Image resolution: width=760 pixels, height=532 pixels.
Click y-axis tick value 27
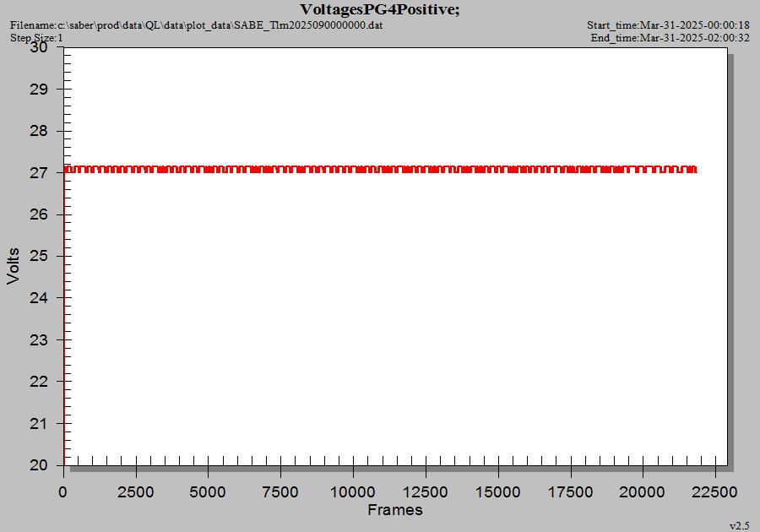[x=39, y=173]
